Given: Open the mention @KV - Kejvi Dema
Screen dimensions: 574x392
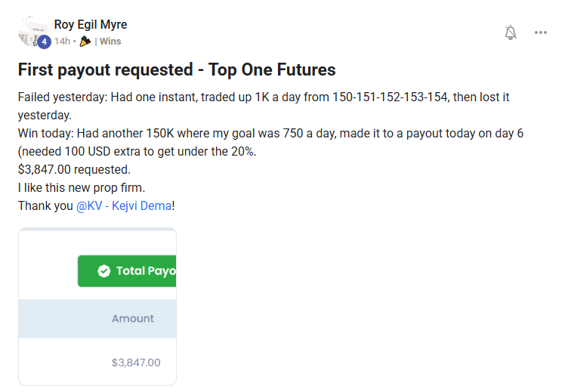Looking at the screenshot, I should point(124,205).
